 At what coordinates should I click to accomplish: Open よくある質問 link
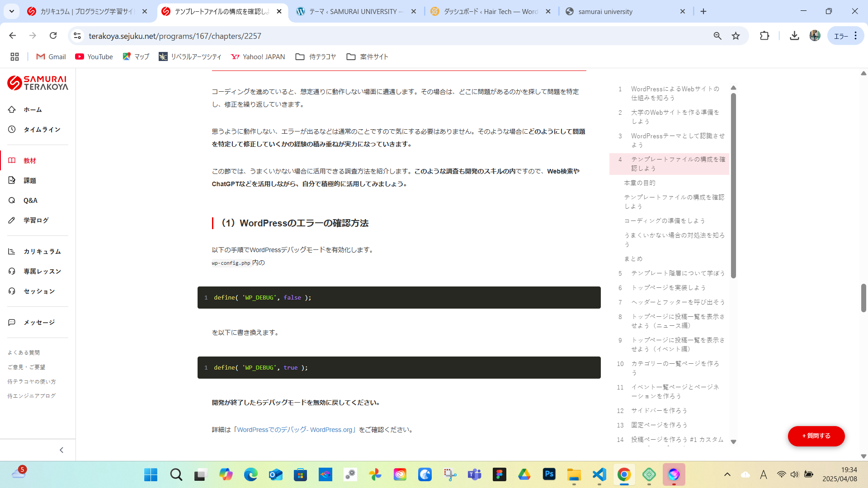pos(24,352)
